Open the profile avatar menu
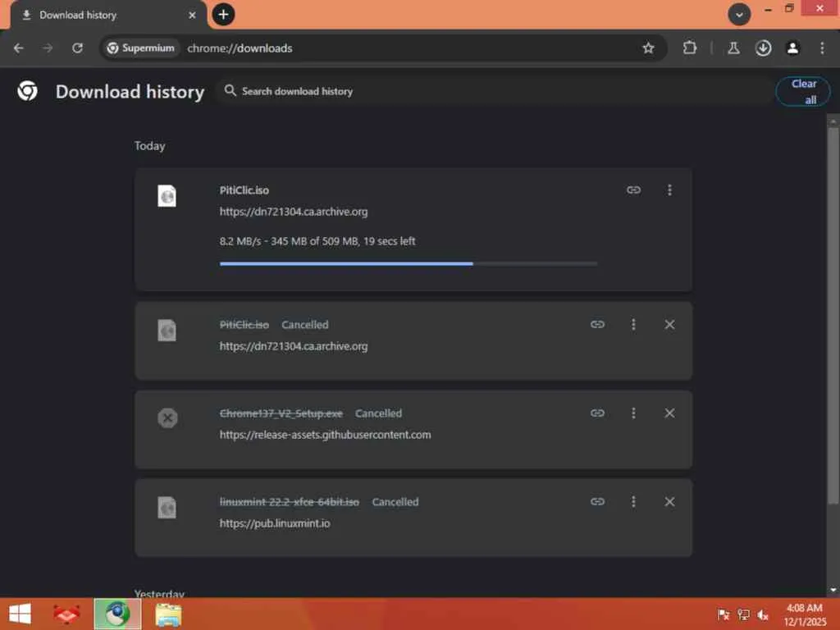The width and height of the screenshot is (840, 630). [x=792, y=48]
